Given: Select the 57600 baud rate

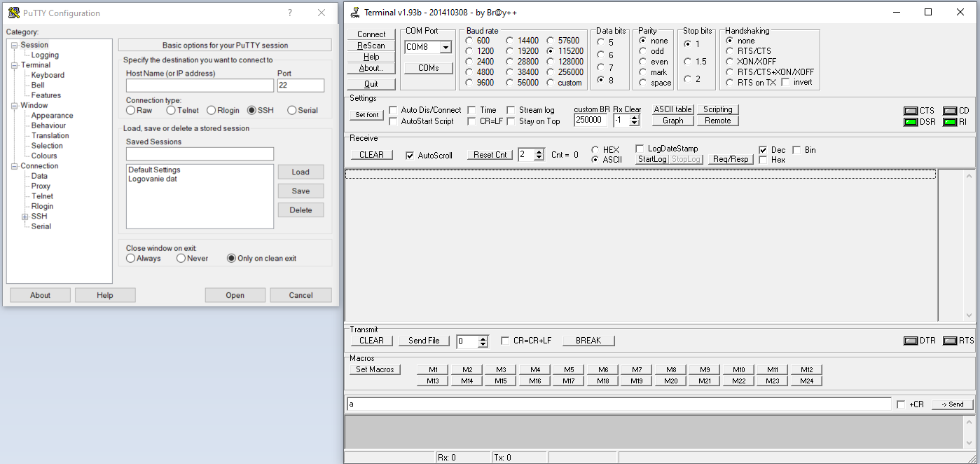Looking at the screenshot, I should pyautogui.click(x=551, y=41).
